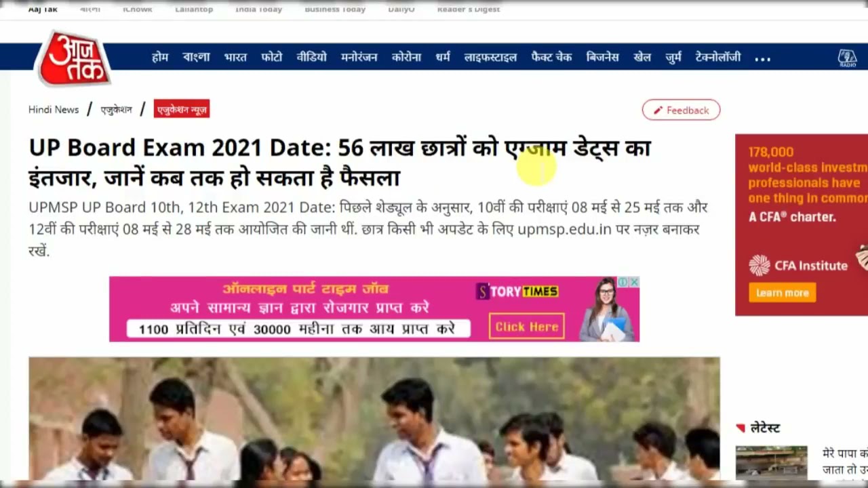Open the जुर्म section
The height and width of the screenshot is (488, 868).
[x=673, y=57]
